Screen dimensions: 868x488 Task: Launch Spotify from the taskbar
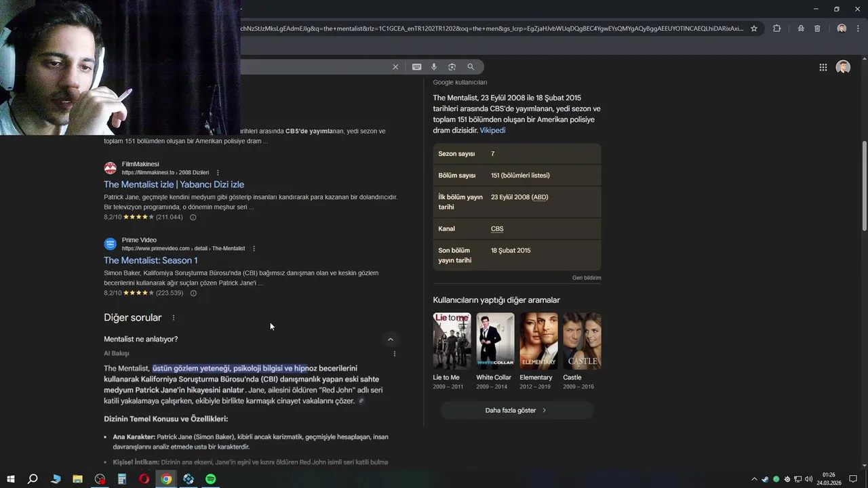tap(211, 479)
